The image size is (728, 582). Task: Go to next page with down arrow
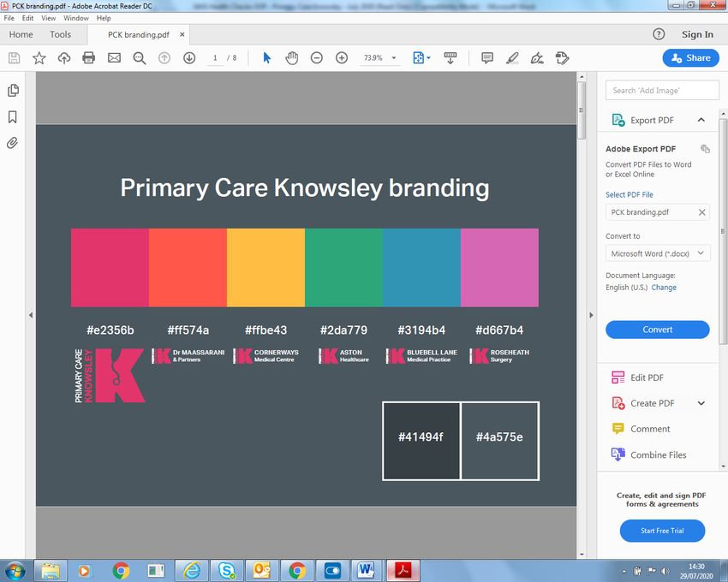[x=189, y=58]
